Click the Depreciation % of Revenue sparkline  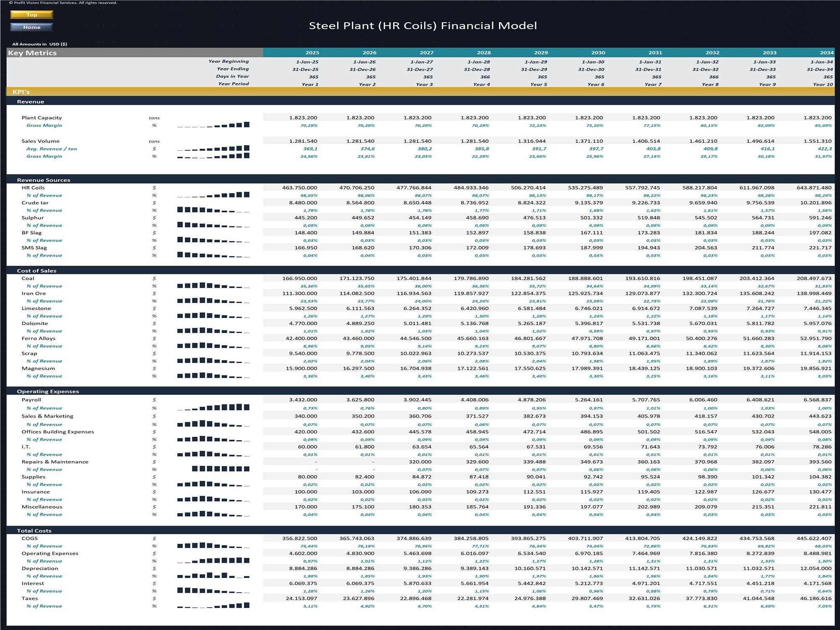pos(213,576)
